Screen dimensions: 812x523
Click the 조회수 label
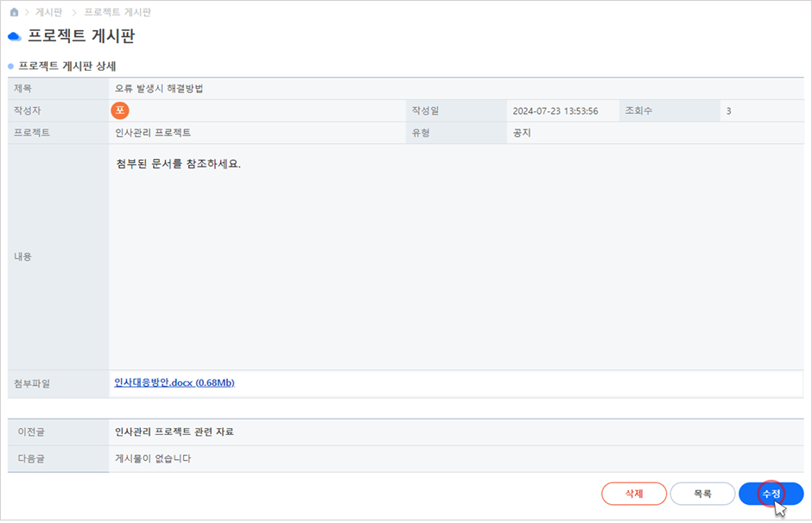click(638, 110)
